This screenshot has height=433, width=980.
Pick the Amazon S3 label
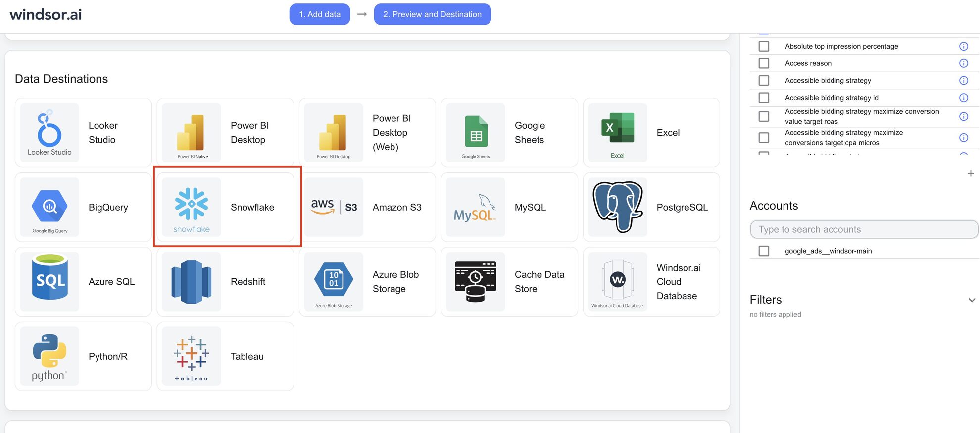[x=397, y=207]
